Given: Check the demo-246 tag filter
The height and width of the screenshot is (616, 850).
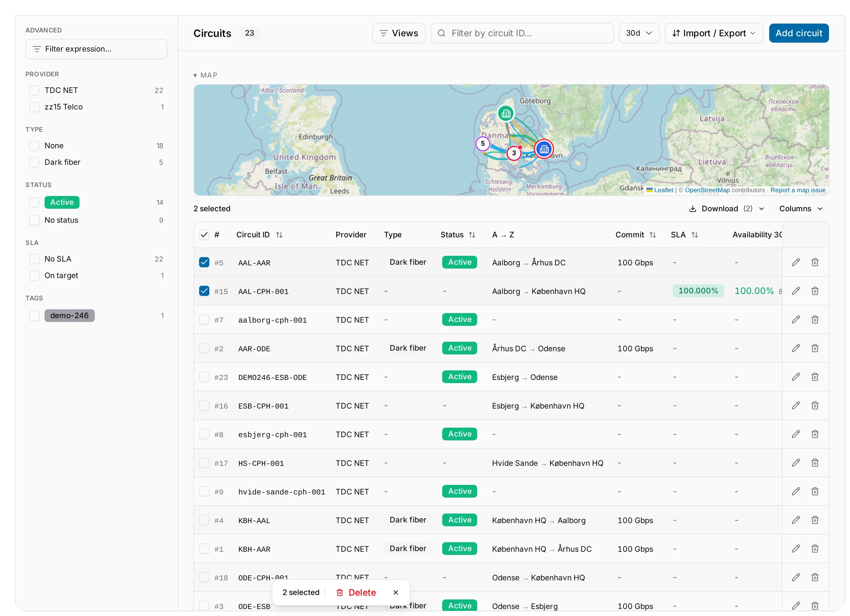Looking at the screenshot, I should [34, 316].
